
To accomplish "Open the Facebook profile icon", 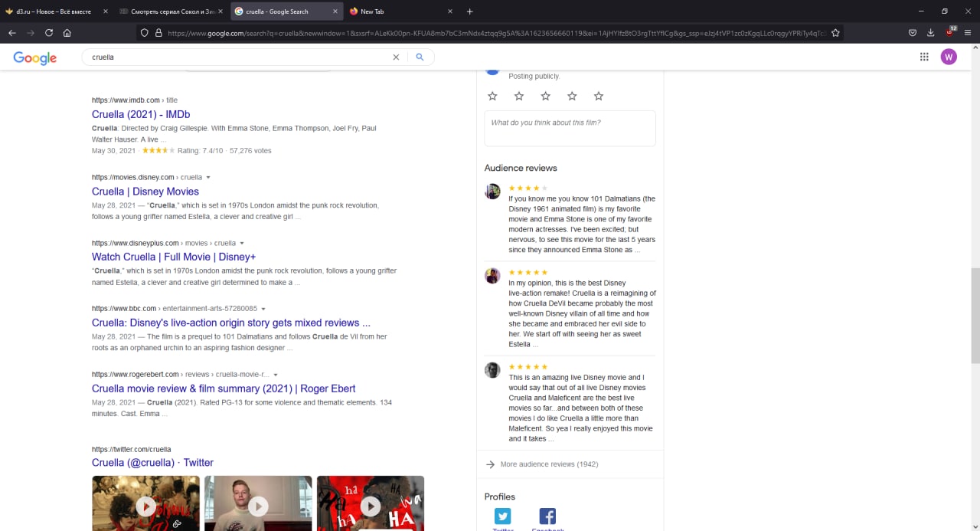I will click(x=547, y=516).
